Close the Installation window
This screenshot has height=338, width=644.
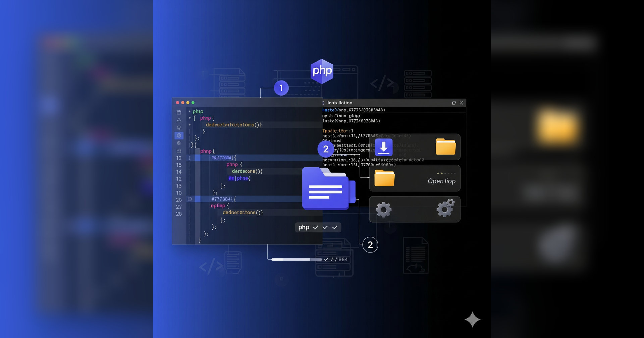(x=462, y=103)
